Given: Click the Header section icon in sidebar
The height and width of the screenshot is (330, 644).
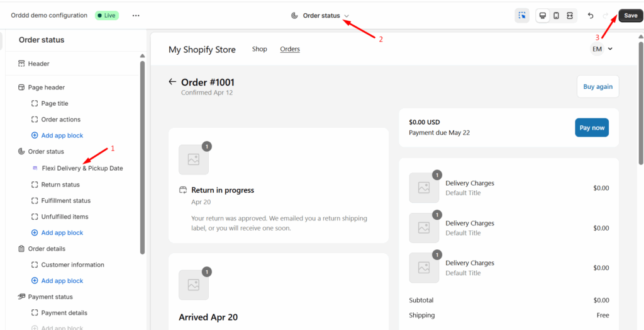Looking at the screenshot, I should coord(22,64).
